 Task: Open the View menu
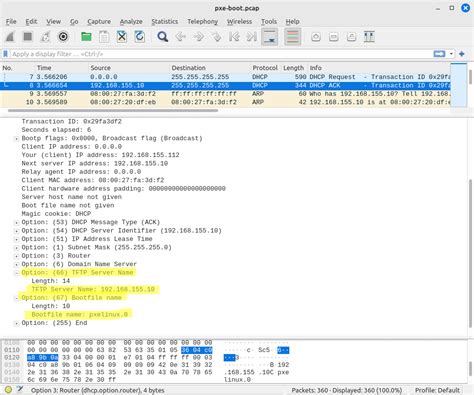coord(53,22)
